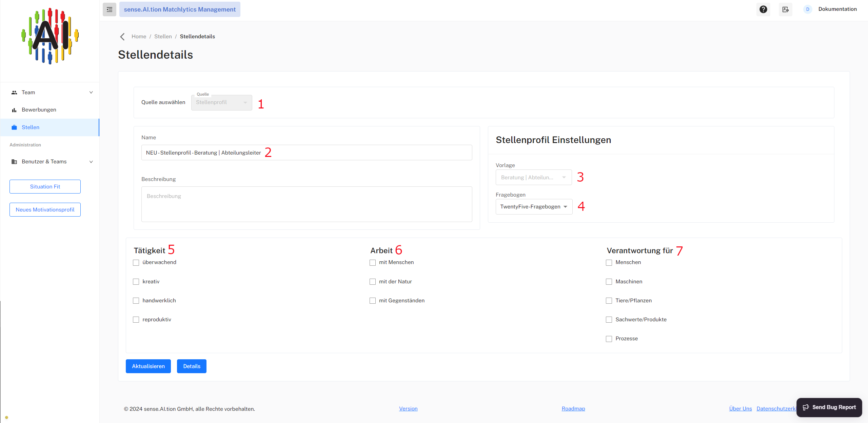The image size is (868, 423).
Task: Click the Name input field
Action: [307, 153]
